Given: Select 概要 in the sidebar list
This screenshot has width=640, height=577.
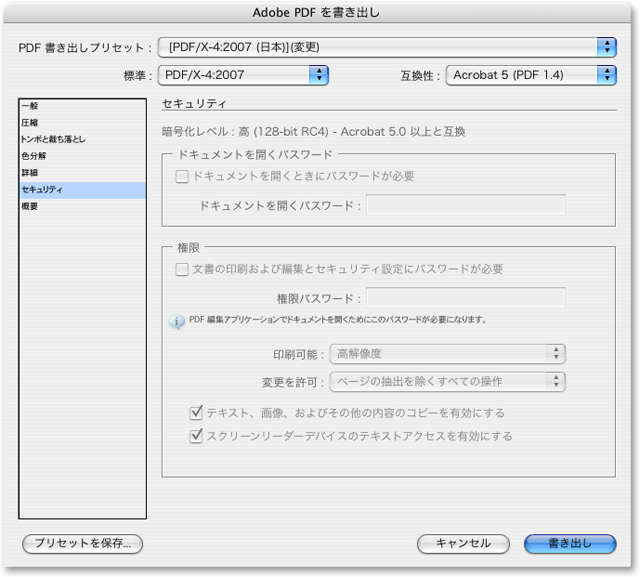Looking at the screenshot, I should click(x=31, y=207).
